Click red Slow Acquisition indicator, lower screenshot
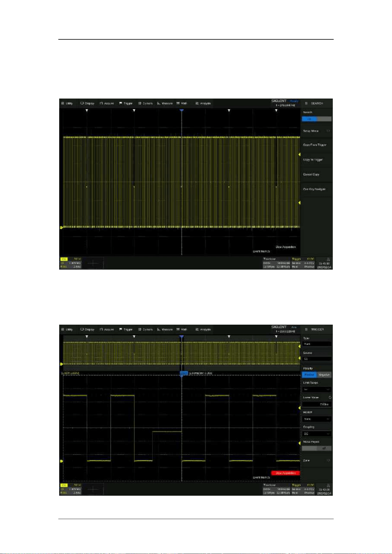Screen dimensions: 392x554 point(285,473)
